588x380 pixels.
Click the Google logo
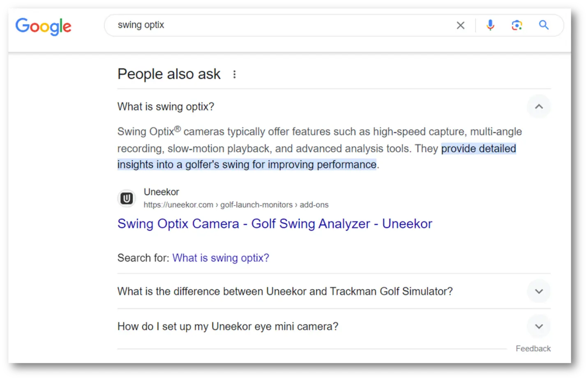43,26
